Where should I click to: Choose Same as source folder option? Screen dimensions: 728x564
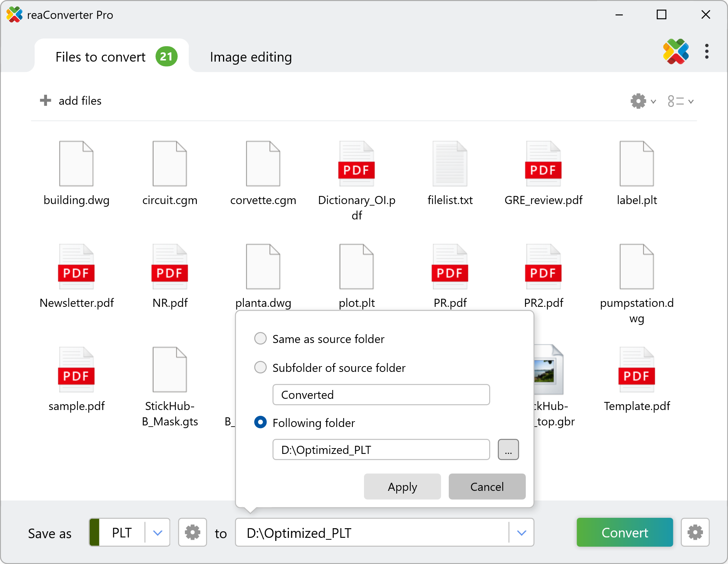pyautogui.click(x=261, y=339)
